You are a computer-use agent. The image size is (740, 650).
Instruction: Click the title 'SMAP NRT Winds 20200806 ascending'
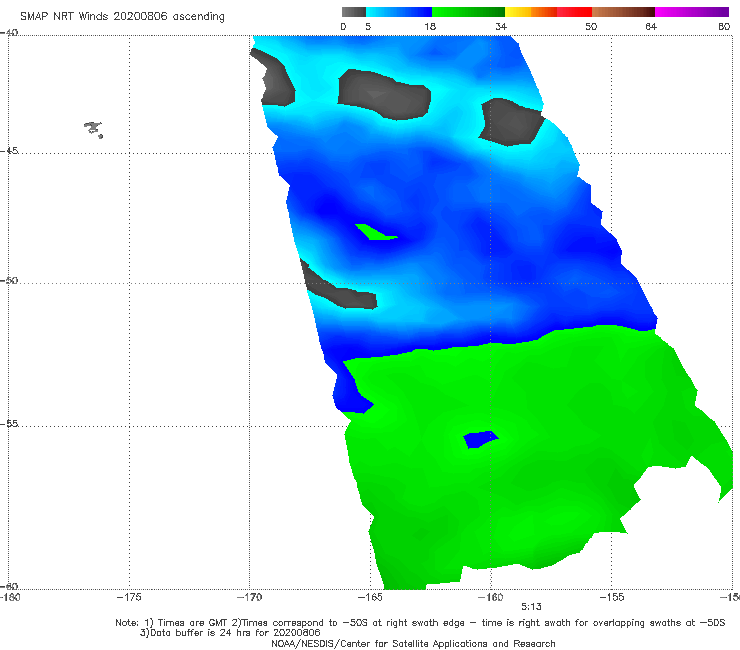pos(122,16)
